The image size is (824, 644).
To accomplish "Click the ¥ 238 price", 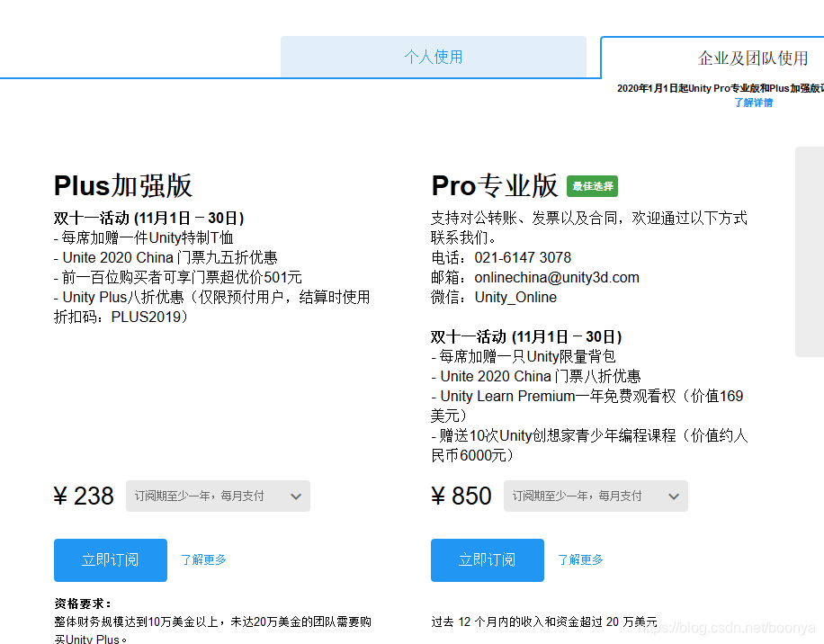I will pyautogui.click(x=84, y=496).
